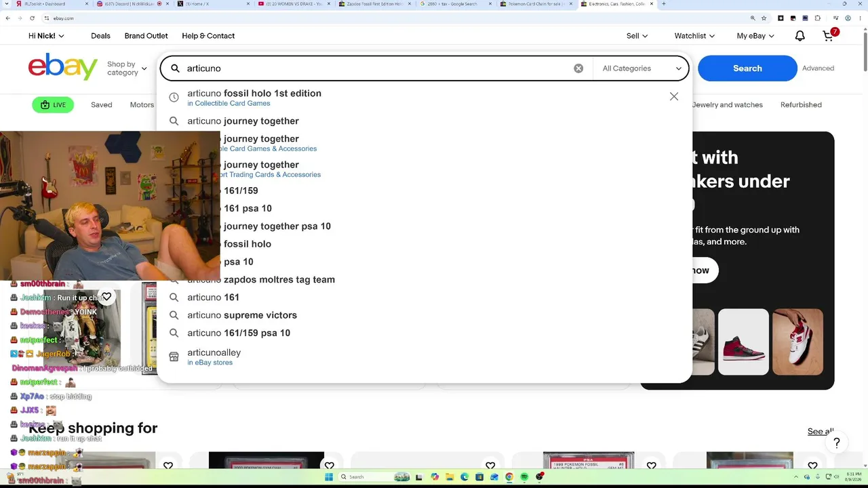This screenshot has height=488, width=868.
Task: Switch to the 20 WOMEN VS DRAKE YouTube tab
Action: [294, 4]
